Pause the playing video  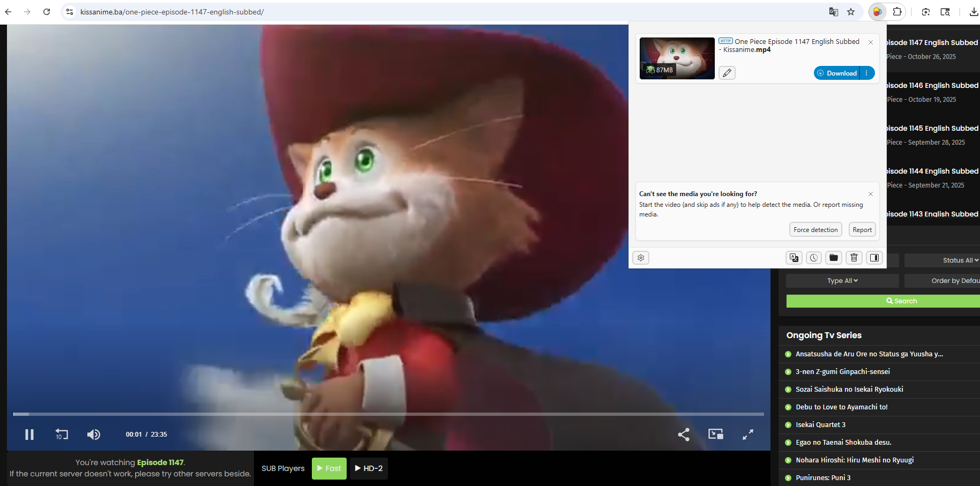(29, 435)
